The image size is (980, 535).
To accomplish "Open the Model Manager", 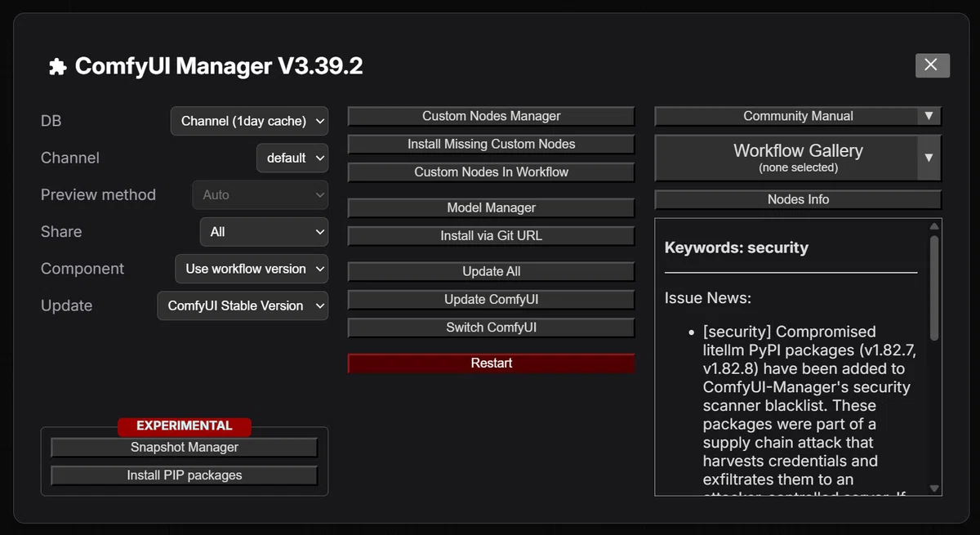I will (x=492, y=207).
